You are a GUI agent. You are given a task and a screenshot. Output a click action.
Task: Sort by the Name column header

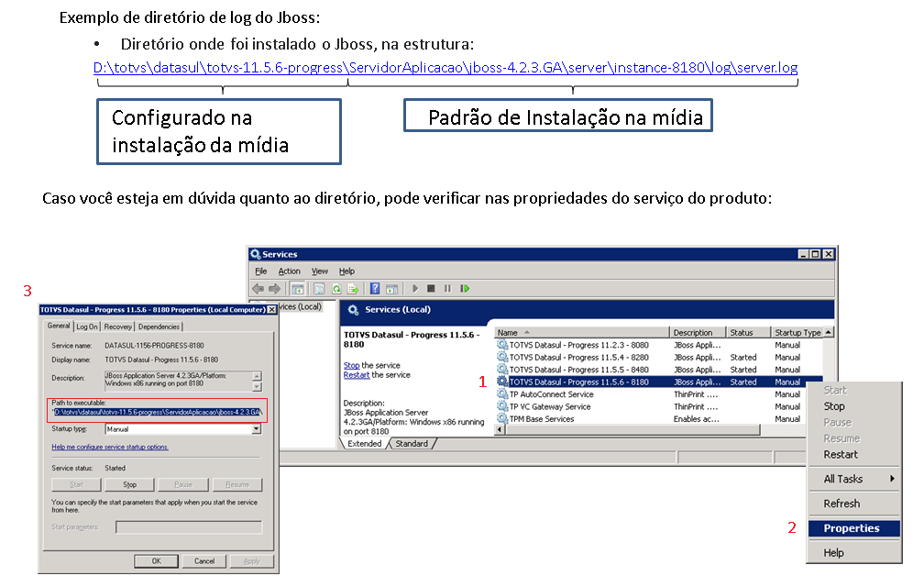click(582, 332)
